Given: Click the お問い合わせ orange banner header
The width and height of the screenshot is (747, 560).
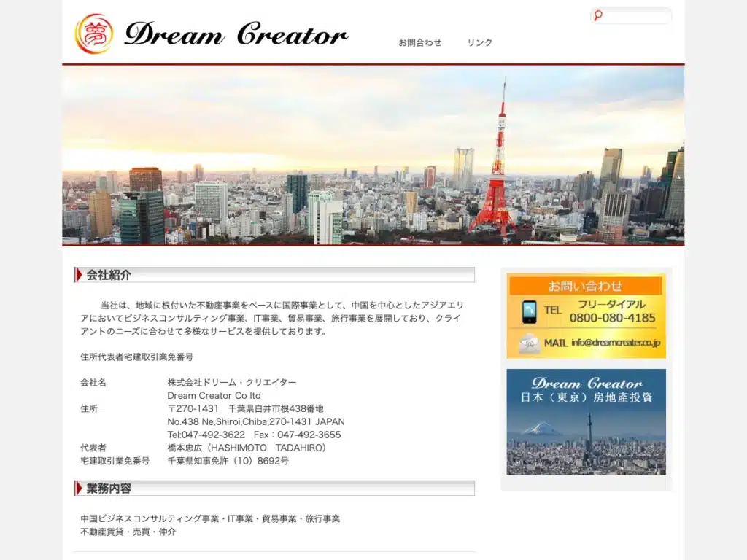Looking at the screenshot, I should pos(586,286).
